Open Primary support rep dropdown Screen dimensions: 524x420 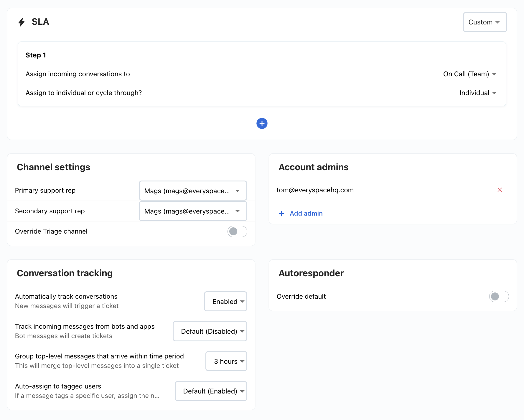(193, 191)
